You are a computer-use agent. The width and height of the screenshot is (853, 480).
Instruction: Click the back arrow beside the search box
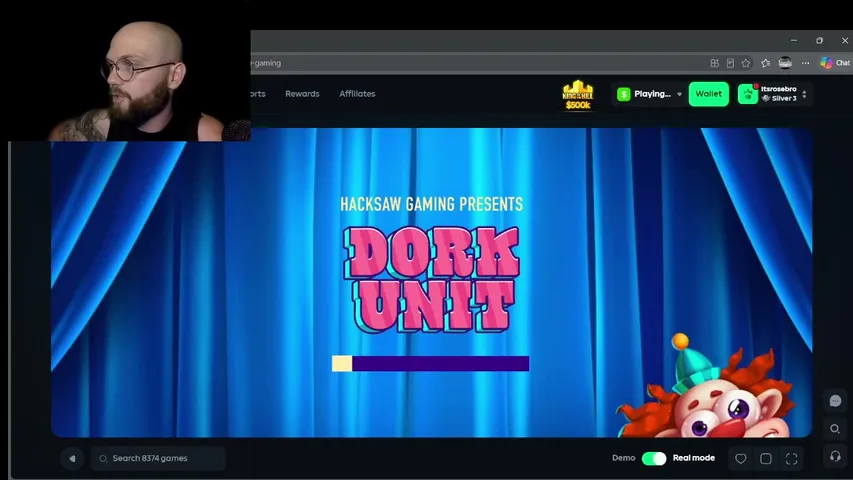(x=72, y=458)
